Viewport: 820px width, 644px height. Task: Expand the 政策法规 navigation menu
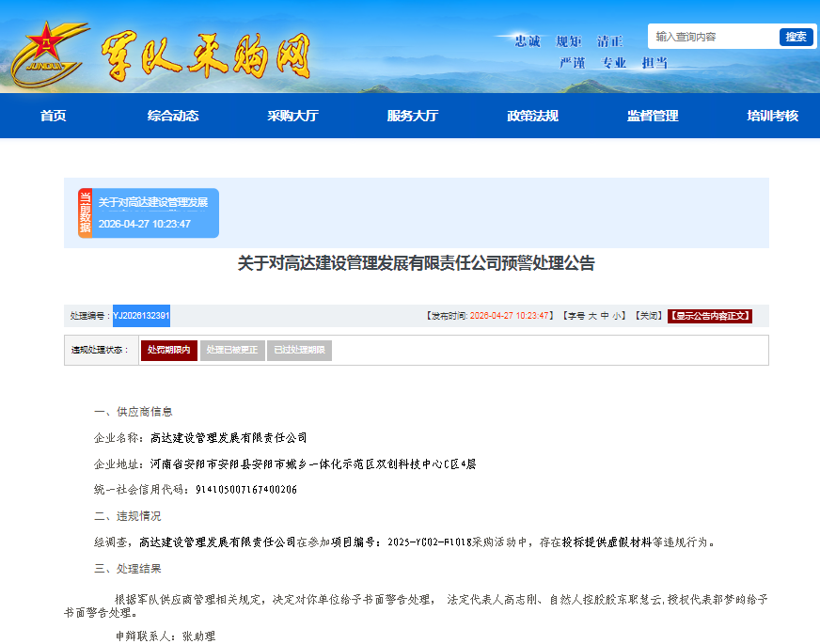(x=532, y=116)
